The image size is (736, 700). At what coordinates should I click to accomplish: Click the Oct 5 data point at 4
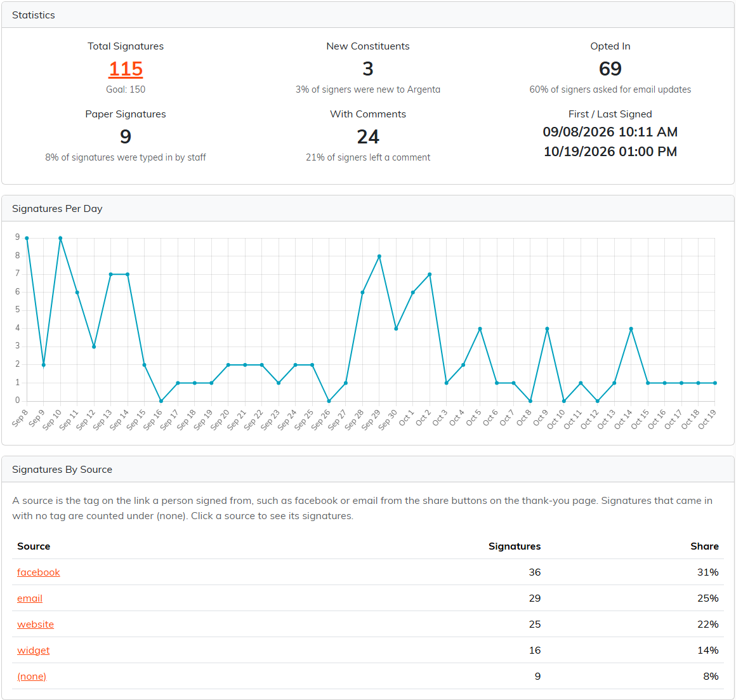[x=480, y=329]
